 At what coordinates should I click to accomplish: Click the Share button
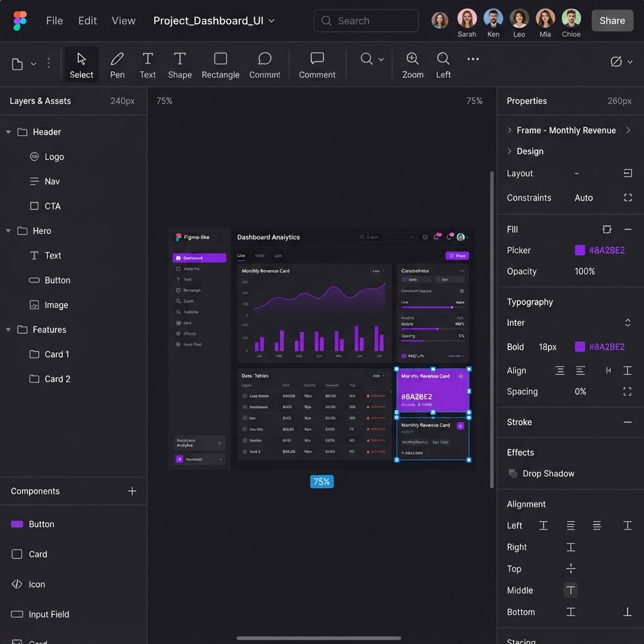pyautogui.click(x=612, y=21)
